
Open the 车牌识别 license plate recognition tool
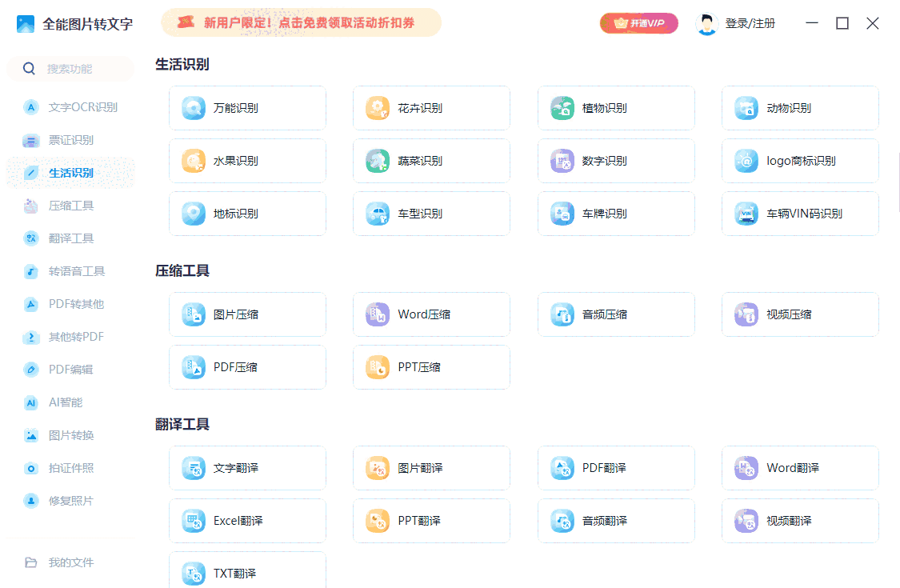615,213
